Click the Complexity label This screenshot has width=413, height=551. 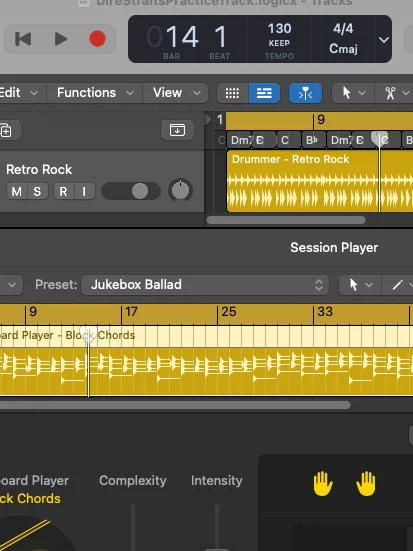pos(133,481)
